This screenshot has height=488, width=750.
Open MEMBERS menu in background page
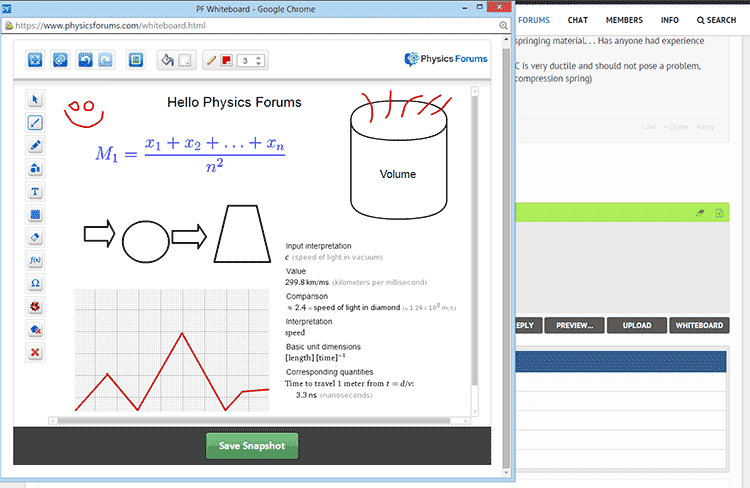click(624, 20)
